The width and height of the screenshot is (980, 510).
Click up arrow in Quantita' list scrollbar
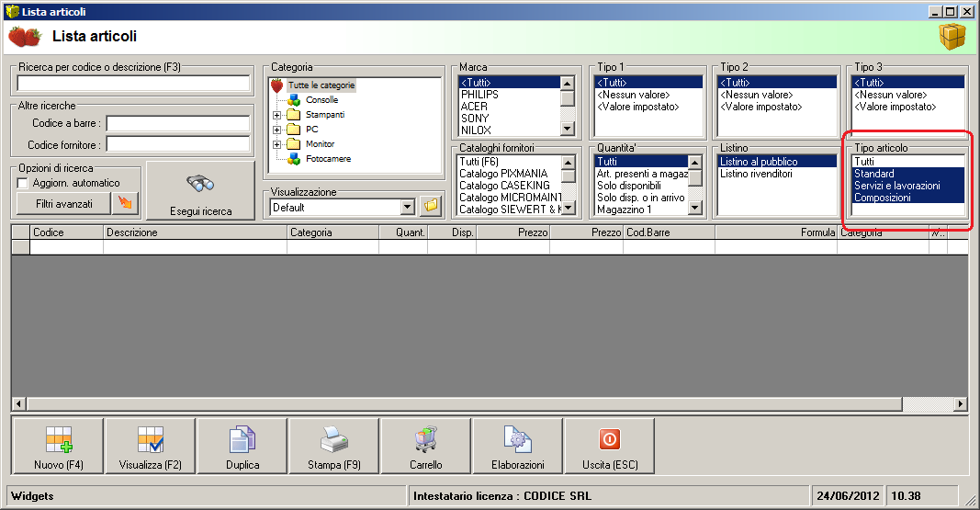pyautogui.click(x=695, y=163)
